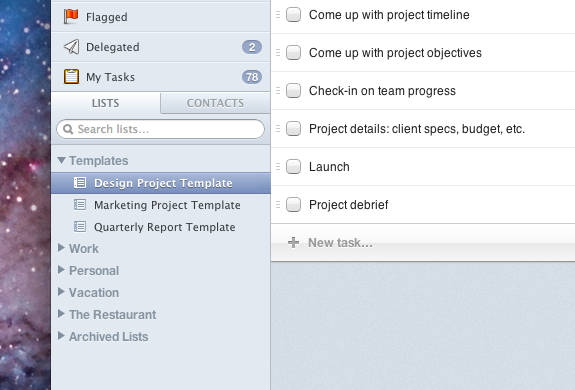Click the My Tasks clipboard icon

click(x=71, y=77)
